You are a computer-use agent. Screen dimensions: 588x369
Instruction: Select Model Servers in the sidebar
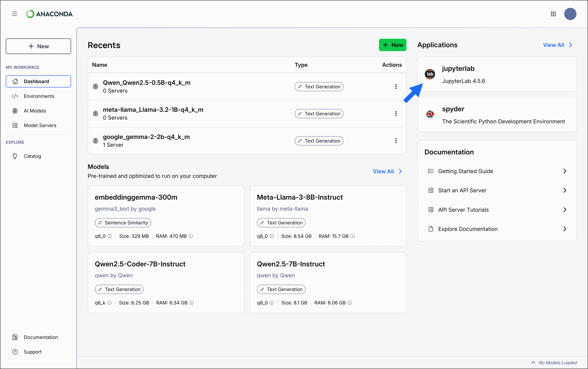[x=40, y=125]
